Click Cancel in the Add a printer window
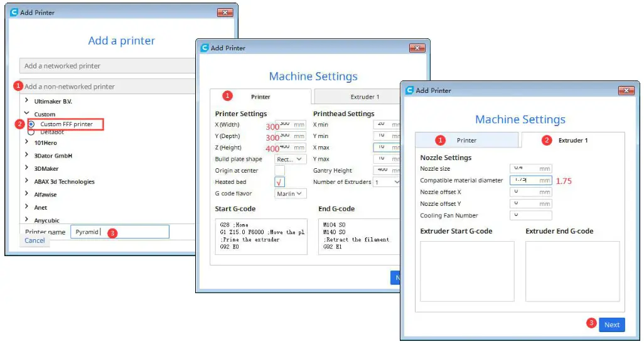 point(35,240)
